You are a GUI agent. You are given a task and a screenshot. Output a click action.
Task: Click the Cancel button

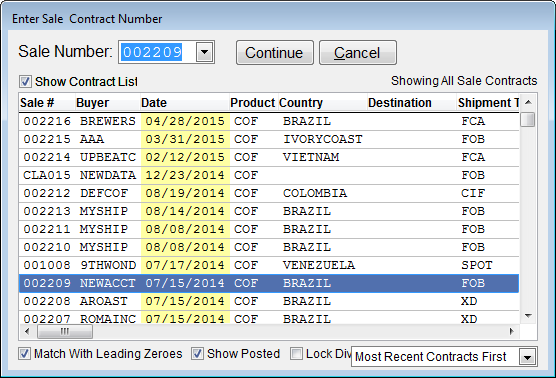pyautogui.click(x=358, y=52)
